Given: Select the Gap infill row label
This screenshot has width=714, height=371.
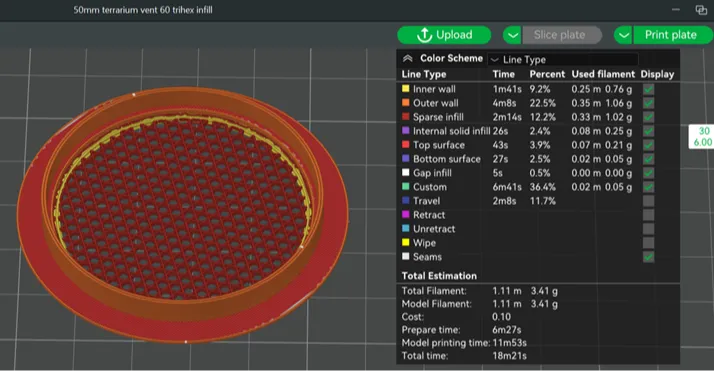Looking at the screenshot, I should [432, 173].
